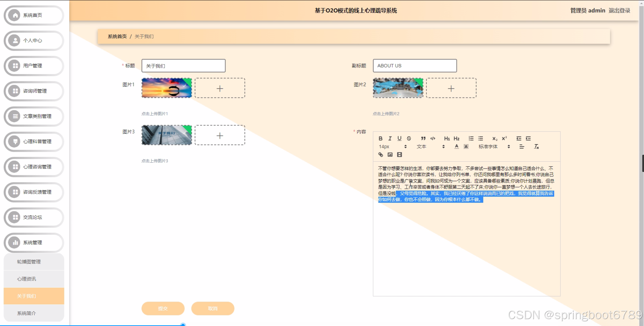The image size is (644, 326).
Task: Toggle italic formatting in the editor
Action: 390,138
